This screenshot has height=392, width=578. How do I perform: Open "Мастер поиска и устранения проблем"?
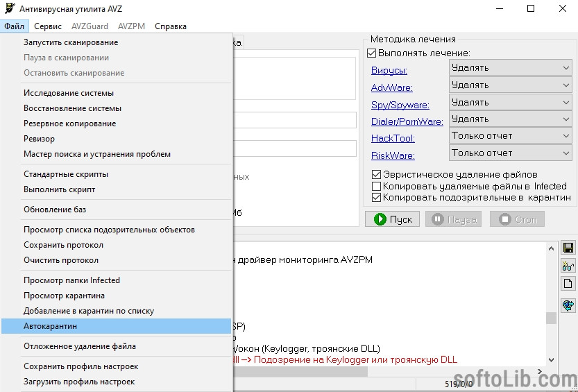(116, 154)
